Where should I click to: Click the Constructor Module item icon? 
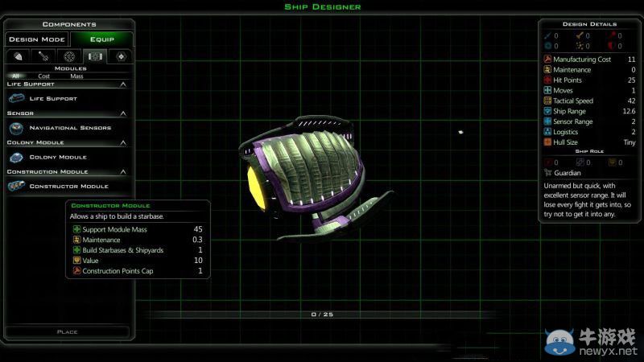pyautogui.click(x=16, y=186)
